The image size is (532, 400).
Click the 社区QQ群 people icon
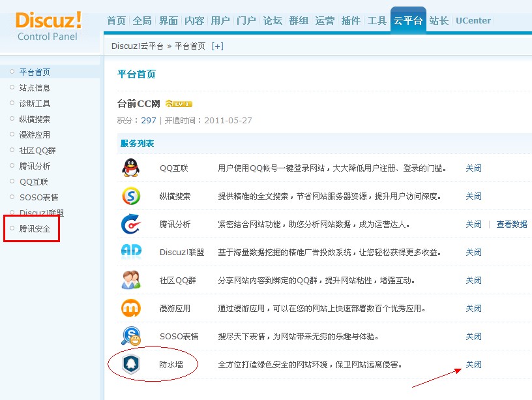[x=131, y=280]
